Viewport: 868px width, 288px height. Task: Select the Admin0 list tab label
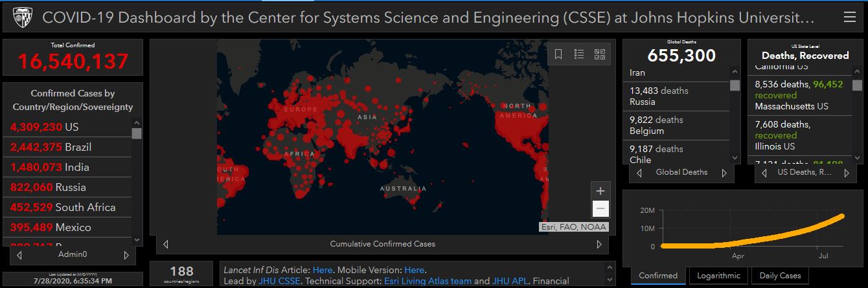[x=73, y=255]
